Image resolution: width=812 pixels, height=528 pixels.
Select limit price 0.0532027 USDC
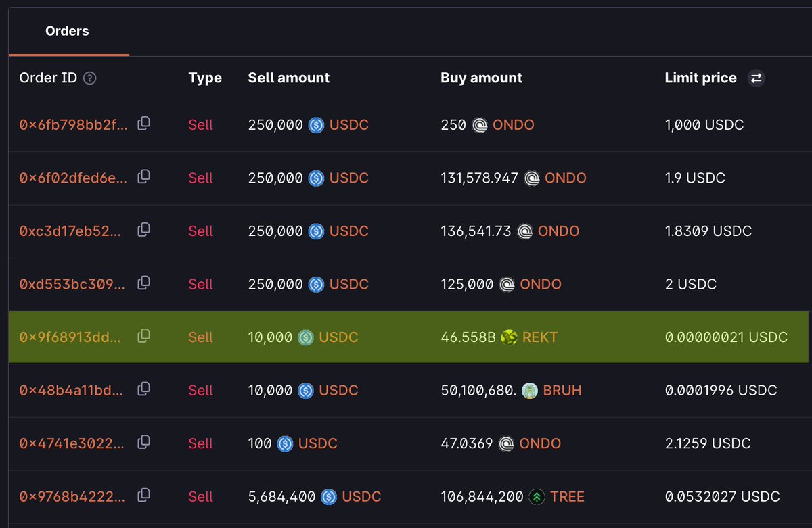coord(723,497)
